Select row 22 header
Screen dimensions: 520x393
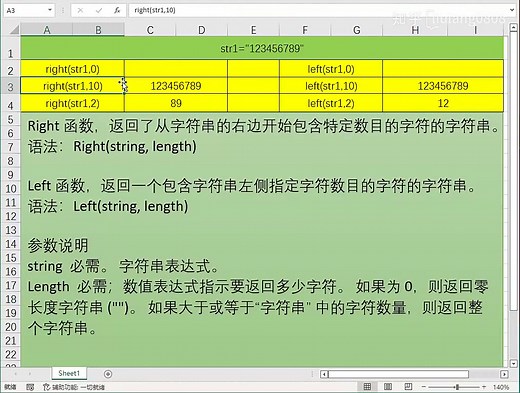tap(10, 354)
